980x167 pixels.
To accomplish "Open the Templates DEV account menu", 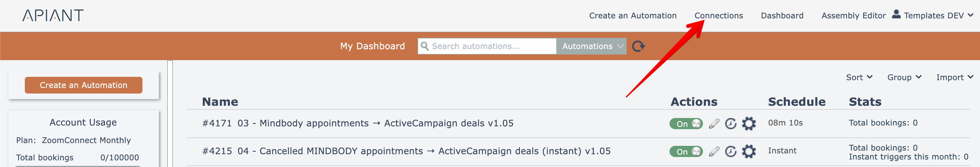I will (938, 16).
